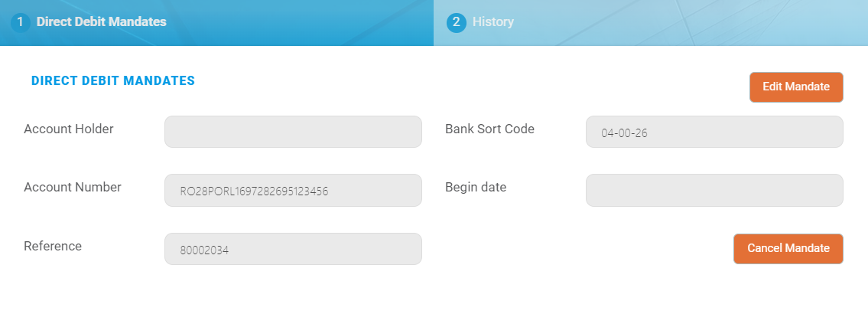Click the Account Holder label text

pyautogui.click(x=69, y=129)
